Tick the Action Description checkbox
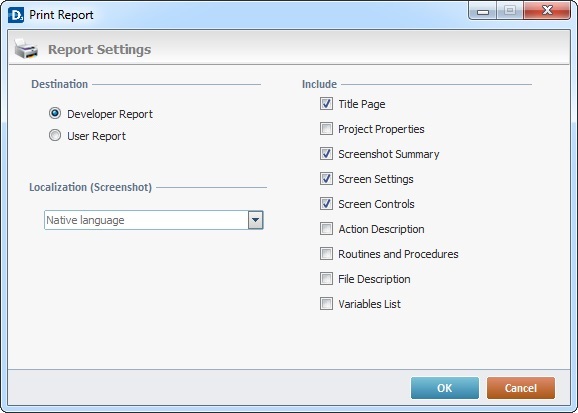The image size is (578, 413). pyautogui.click(x=326, y=229)
